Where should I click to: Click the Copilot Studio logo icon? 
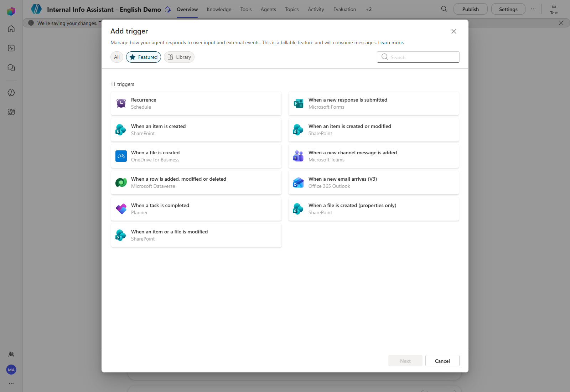point(11,11)
